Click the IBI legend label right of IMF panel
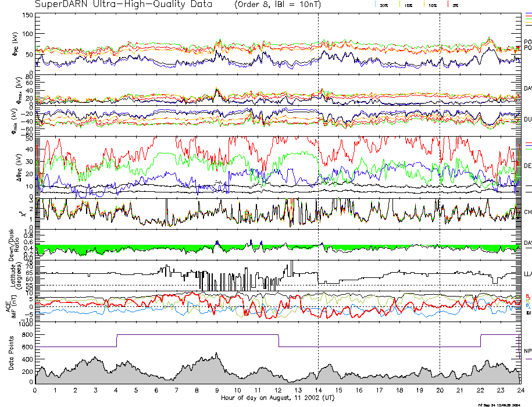Viewport: 532px width, 407px height. point(528,313)
